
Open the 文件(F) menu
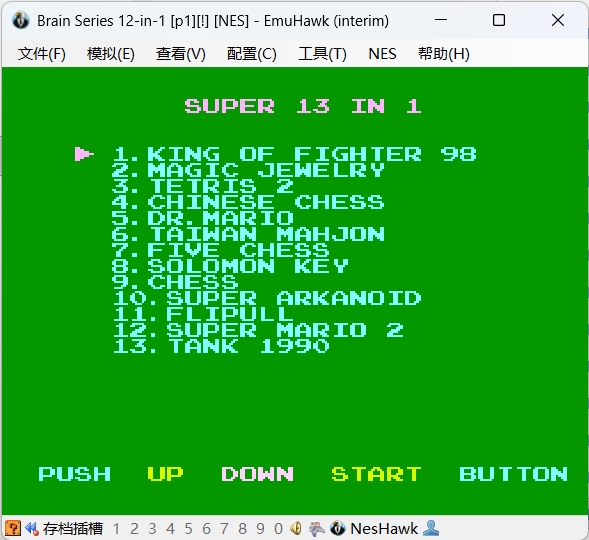click(42, 54)
